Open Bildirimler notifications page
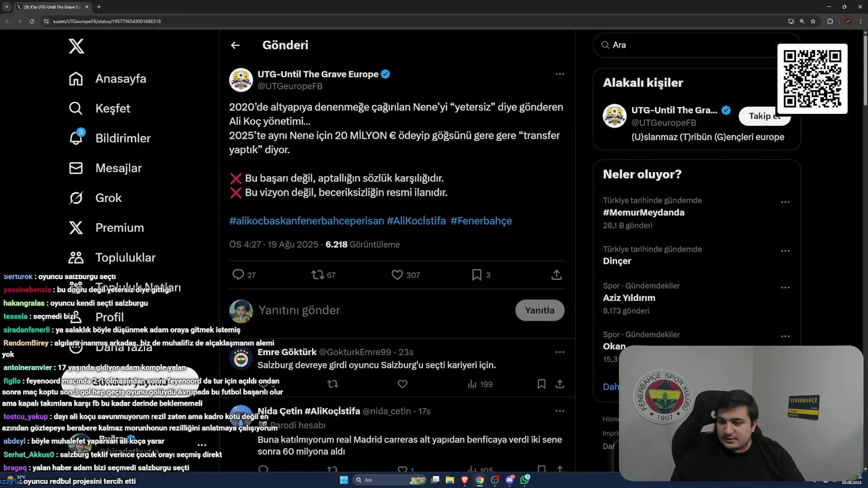 tap(109, 138)
